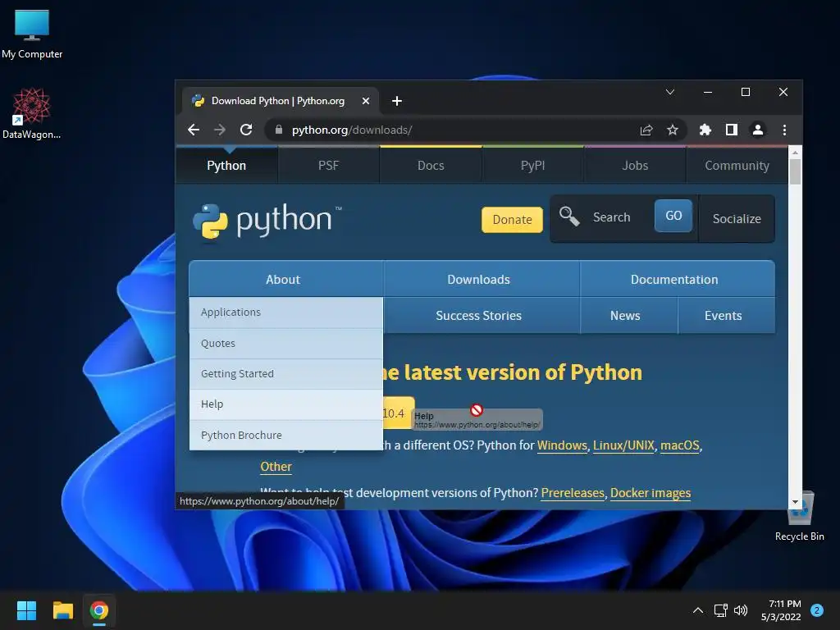Select Help in About dropdown

pyautogui.click(x=286, y=404)
